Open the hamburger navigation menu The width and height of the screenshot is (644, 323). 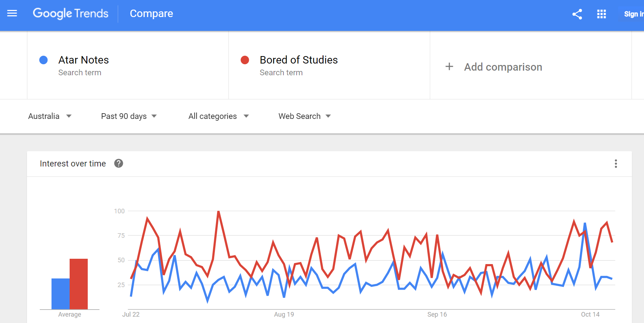pos(12,13)
